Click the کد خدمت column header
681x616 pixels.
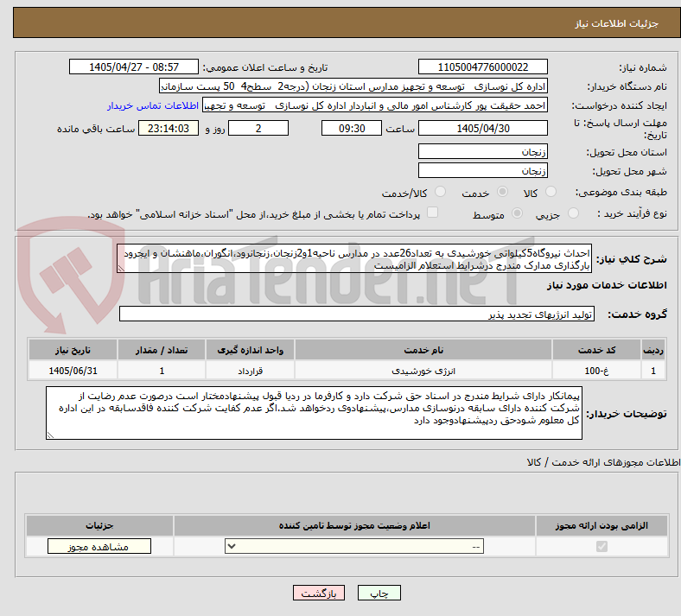tap(597, 350)
